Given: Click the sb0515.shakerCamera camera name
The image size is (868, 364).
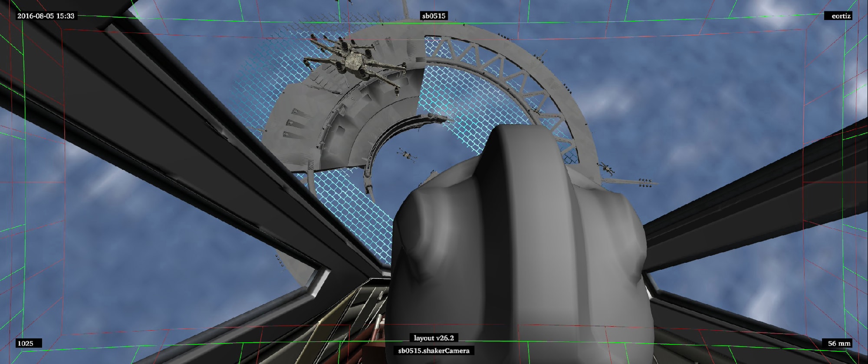Looking at the screenshot, I should (434, 351).
